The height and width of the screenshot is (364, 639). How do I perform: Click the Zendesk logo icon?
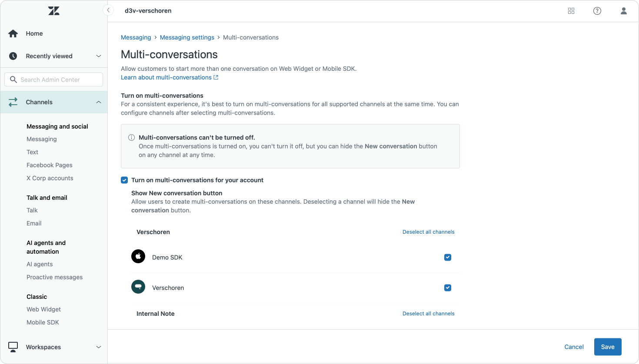[54, 11]
